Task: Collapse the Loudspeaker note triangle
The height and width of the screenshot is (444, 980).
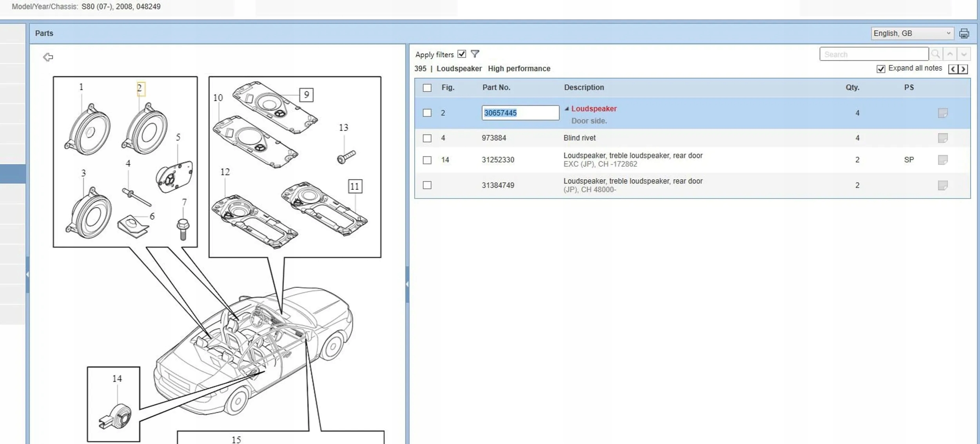Action: coord(566,109)
